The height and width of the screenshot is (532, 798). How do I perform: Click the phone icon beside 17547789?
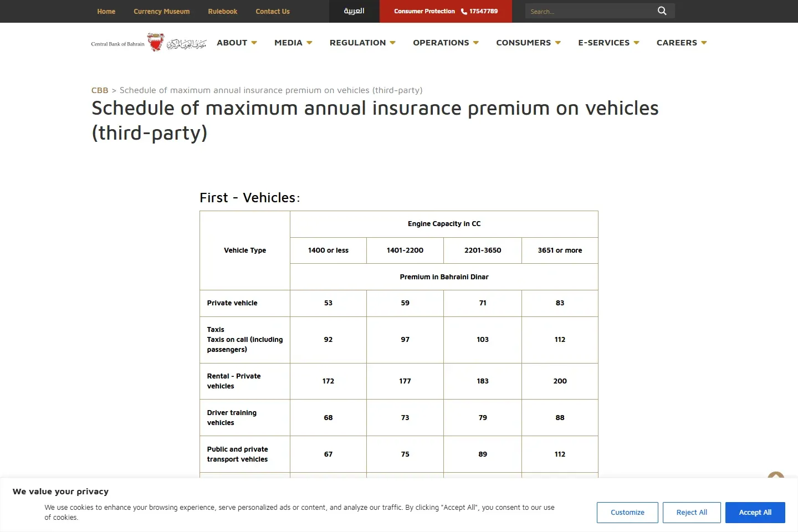tap(464, 12)
